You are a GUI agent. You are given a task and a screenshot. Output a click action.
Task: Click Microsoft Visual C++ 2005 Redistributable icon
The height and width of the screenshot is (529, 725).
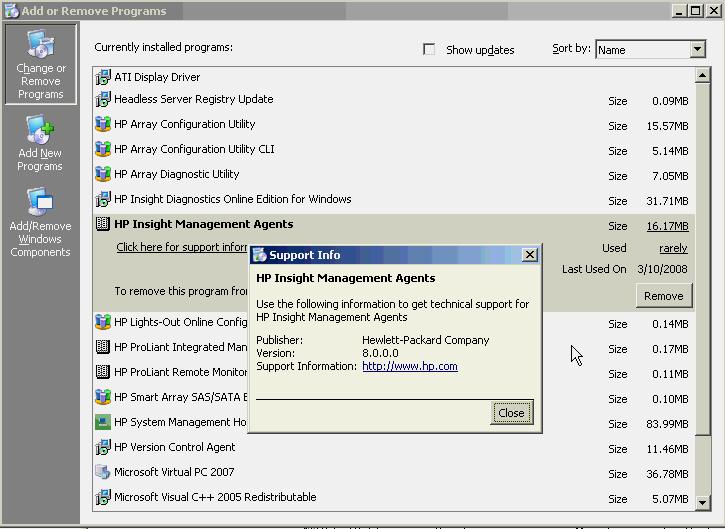pos(103,497)
